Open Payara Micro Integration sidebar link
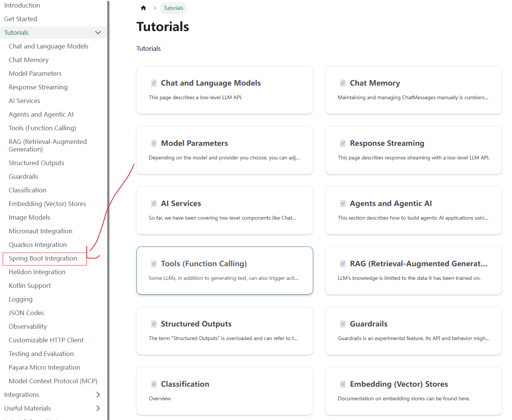The height and width of the screenshot is (420, 512). pos(44,367)
